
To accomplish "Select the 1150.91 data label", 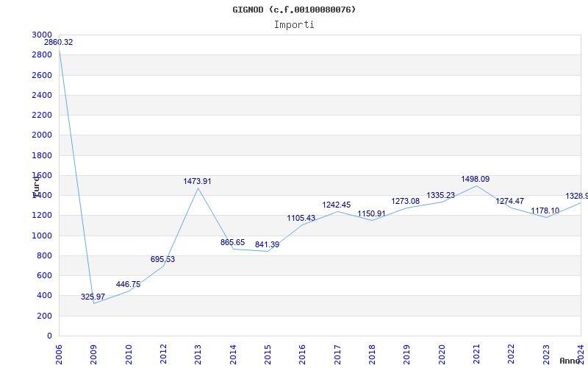I will 371,213.
